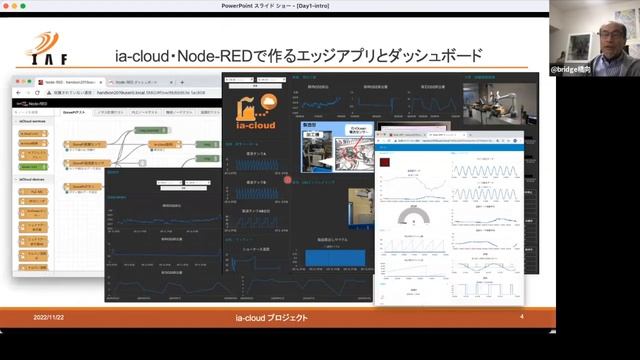Open the first dropdown above the ia-cloud logo
Screen dimensions: 640x360
[x=239, y=80]
